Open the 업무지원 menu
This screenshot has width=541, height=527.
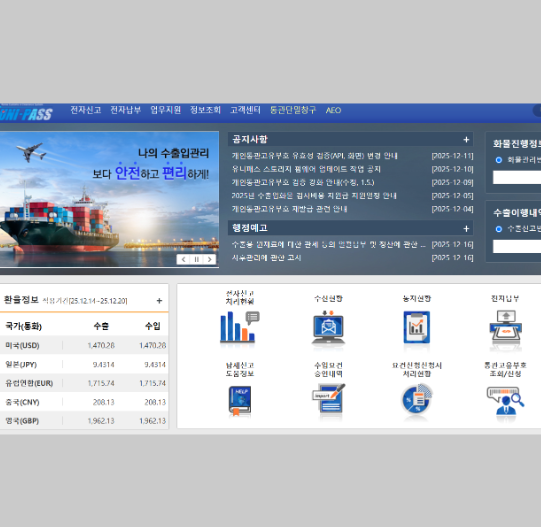click(166, 110)
